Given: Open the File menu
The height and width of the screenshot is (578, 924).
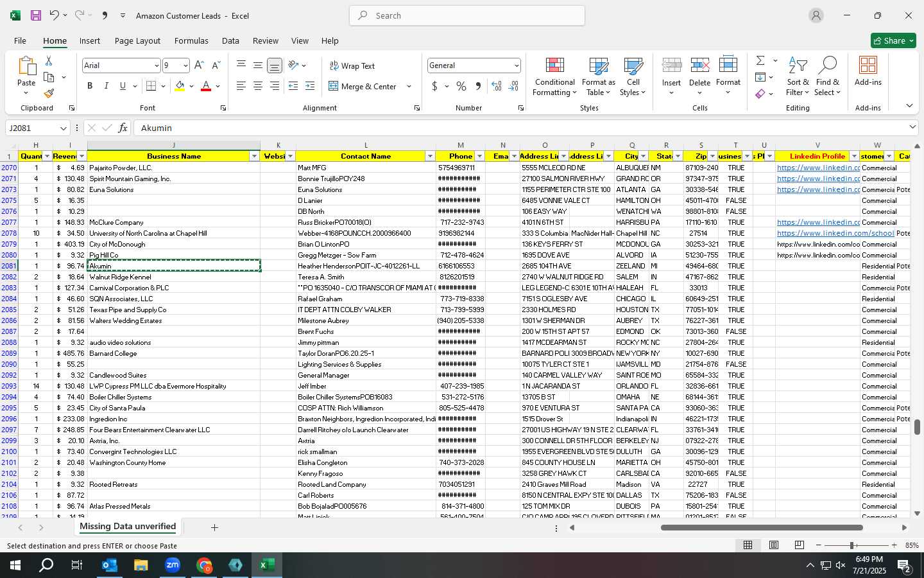Looking at the screenshot, I should click(x=20, y=40).
